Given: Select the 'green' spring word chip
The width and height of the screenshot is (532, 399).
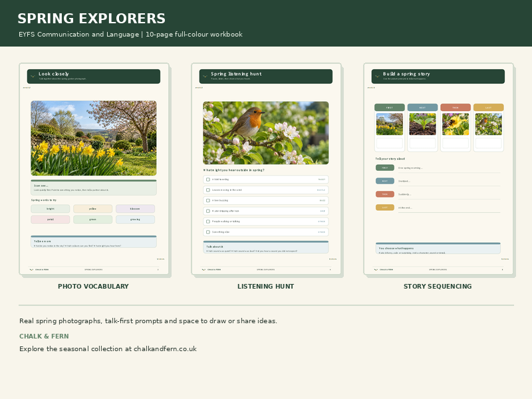Looking at the screenshot, I should coord(92,219).
